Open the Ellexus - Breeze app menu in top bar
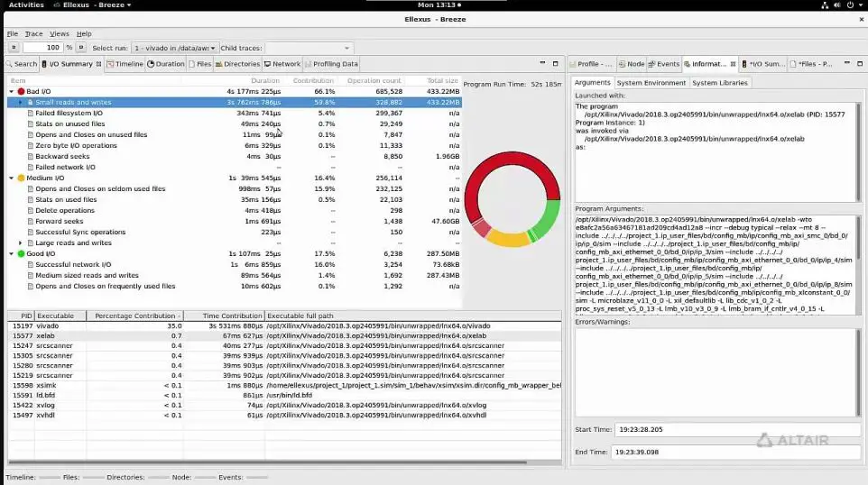 point(92,5)
